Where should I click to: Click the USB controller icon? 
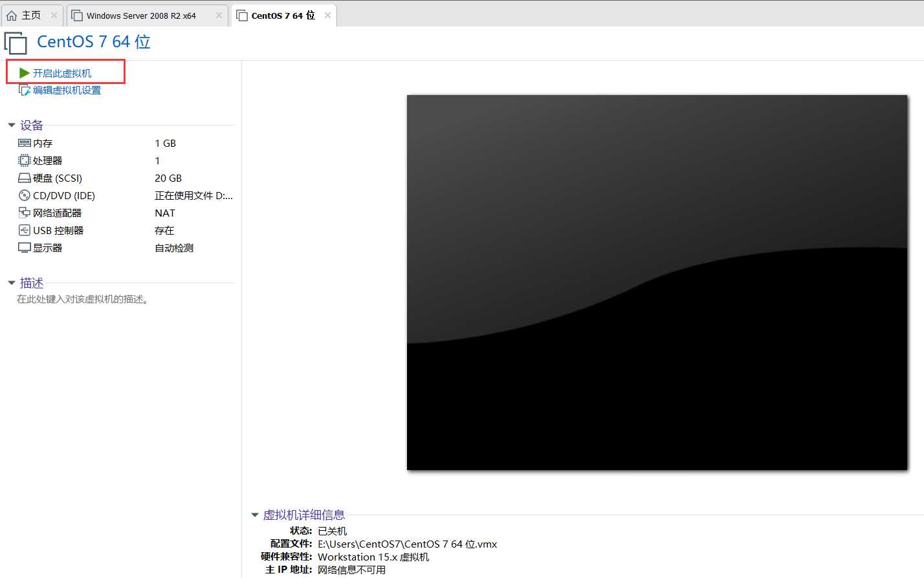pos(25,230)
